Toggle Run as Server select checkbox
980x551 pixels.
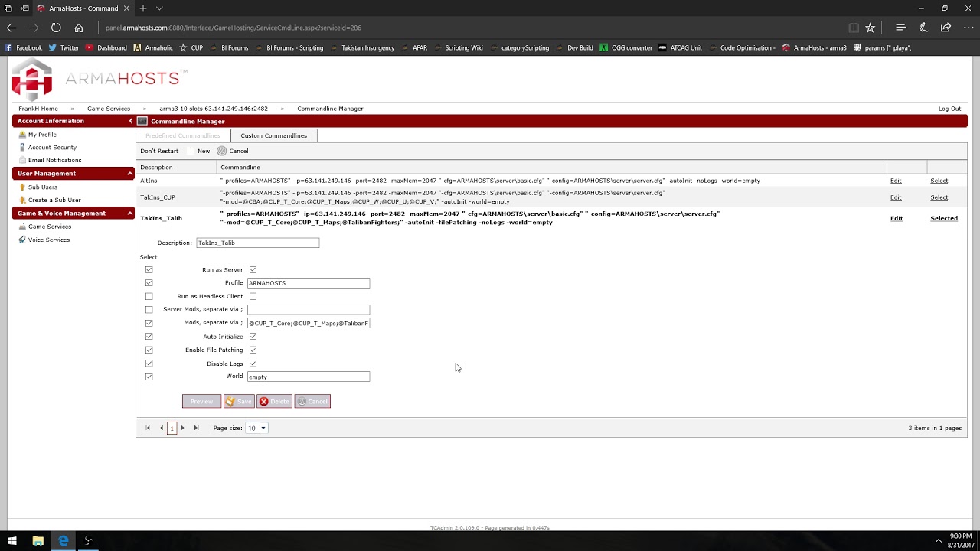tap(149, 269)
